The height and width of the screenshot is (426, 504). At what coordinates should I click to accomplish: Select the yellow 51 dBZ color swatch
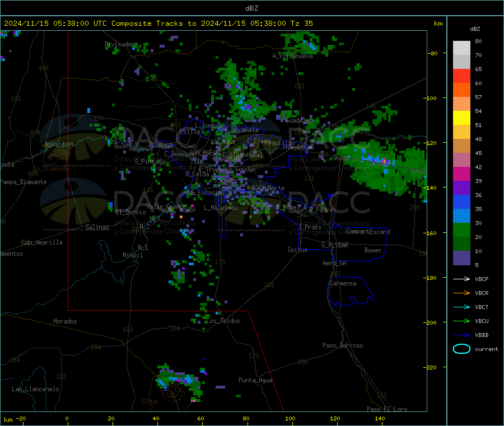[x=461, y=118]
